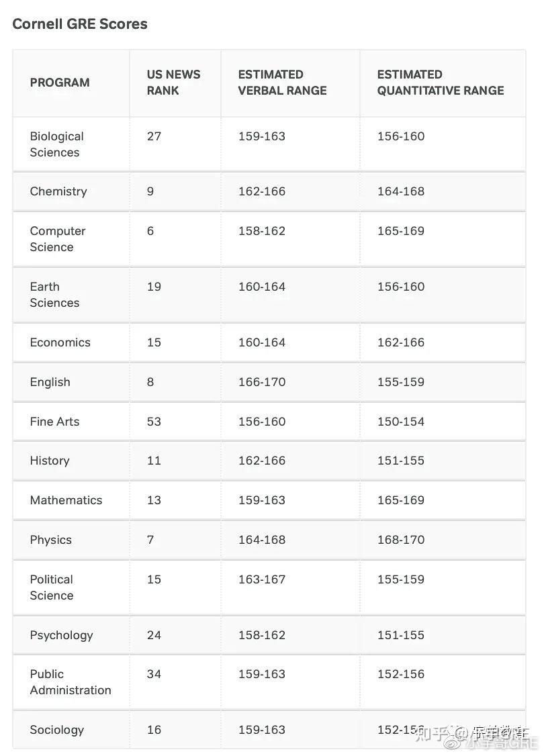
Task: Select the Economics row label
Action: pos(60,342)
